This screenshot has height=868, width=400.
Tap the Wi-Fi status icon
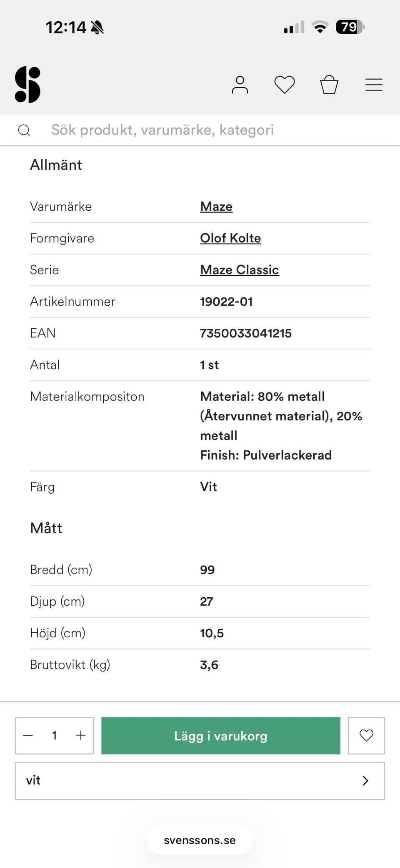click(320, 27)
